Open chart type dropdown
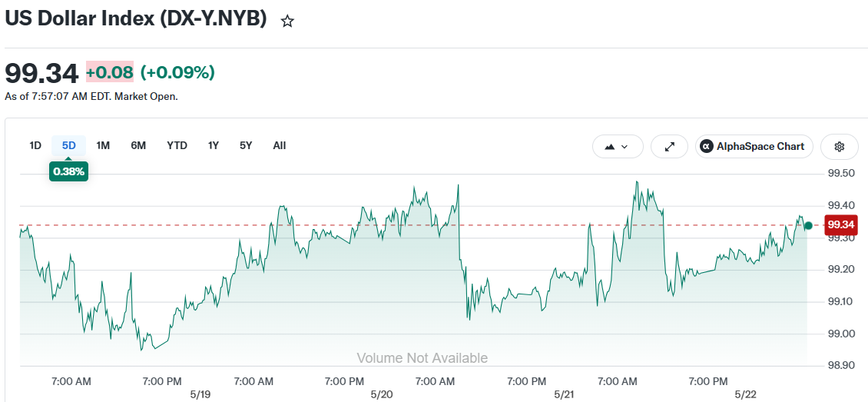 [618, 147]
